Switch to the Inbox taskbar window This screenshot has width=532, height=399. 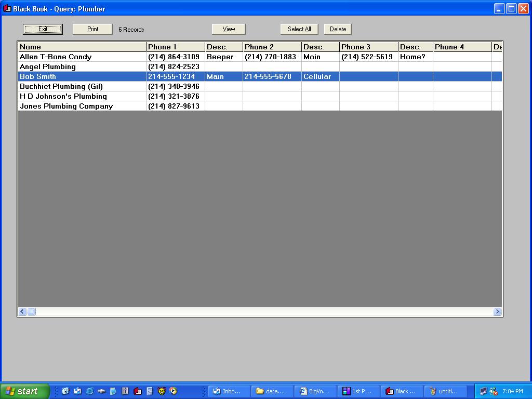(229, 391)
